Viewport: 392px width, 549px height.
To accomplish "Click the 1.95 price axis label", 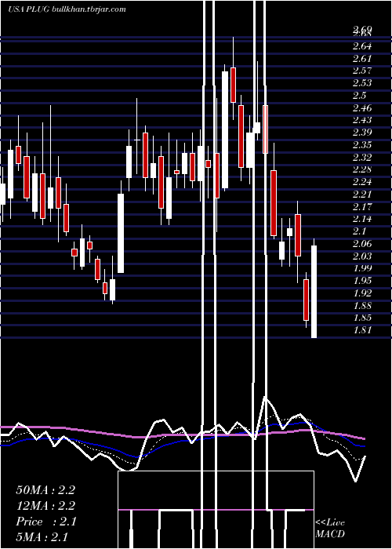I will coord(362,281).
